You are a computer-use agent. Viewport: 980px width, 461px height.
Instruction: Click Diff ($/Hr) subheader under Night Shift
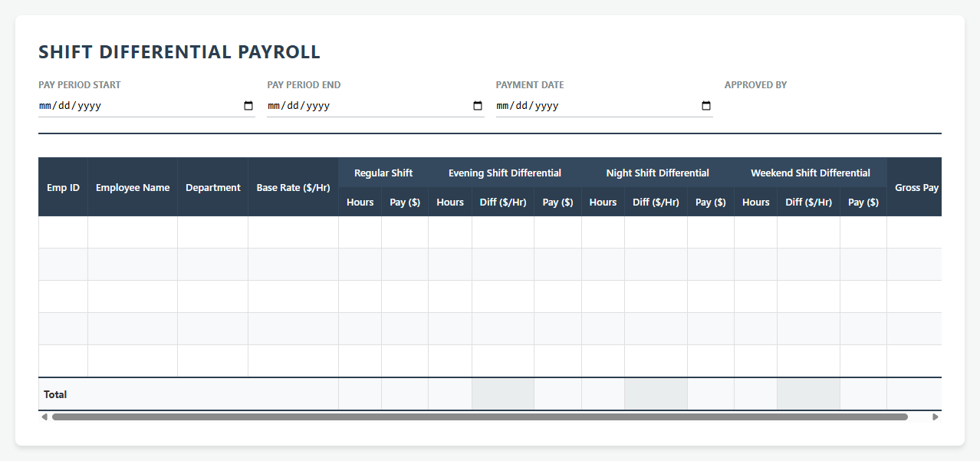click(656, 202)
